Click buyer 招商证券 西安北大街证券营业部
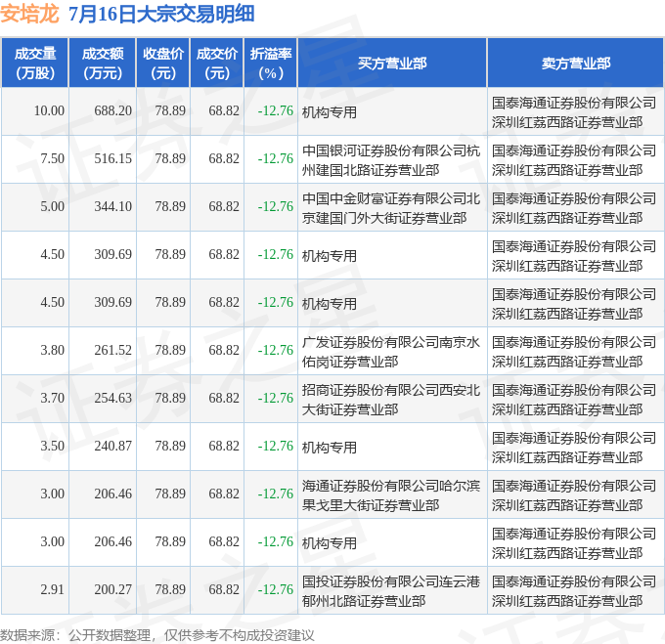 (x=391, y=400)
